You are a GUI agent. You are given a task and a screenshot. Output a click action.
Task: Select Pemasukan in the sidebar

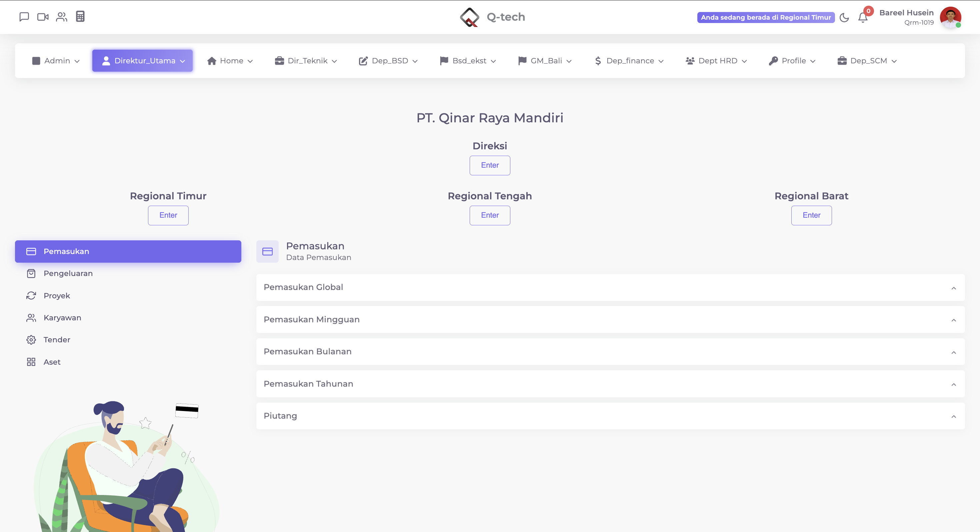(128, 252)
